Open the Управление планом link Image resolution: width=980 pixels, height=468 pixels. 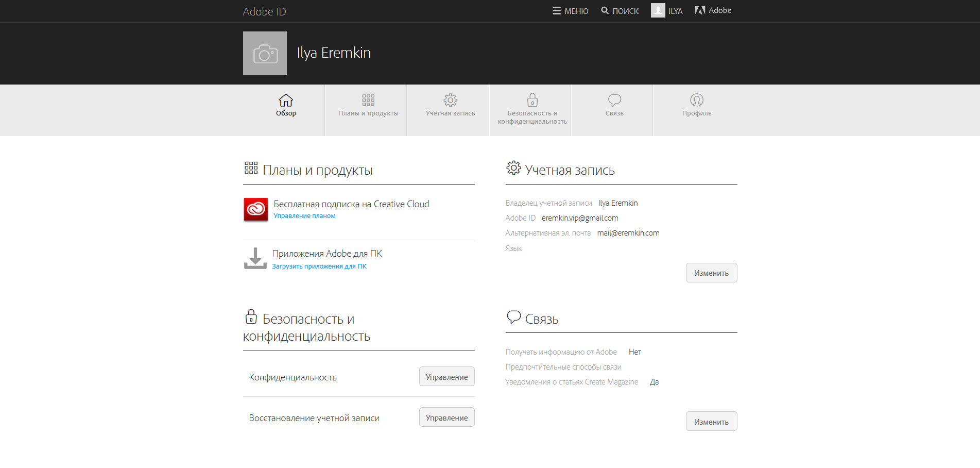(304, 216)
